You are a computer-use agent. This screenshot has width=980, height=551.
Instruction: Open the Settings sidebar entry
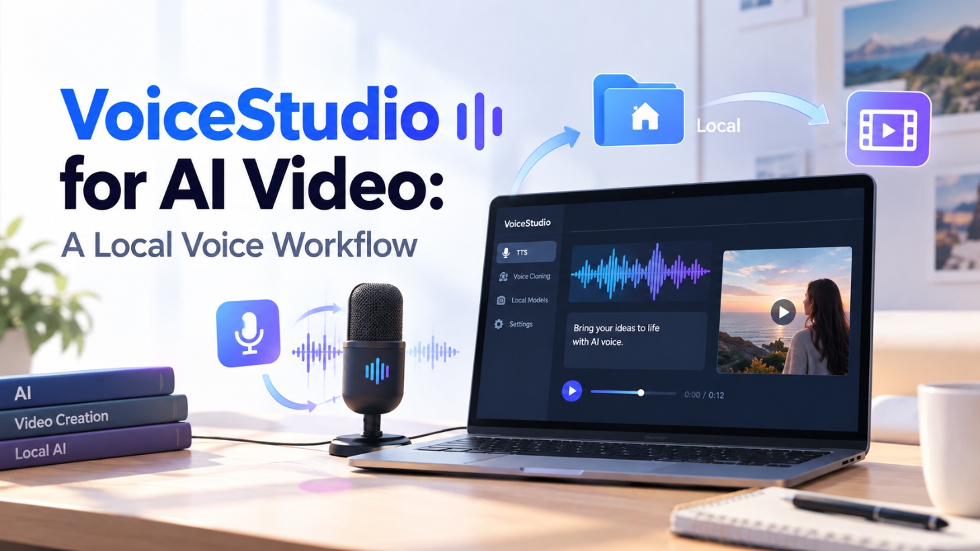coord(514,324)
